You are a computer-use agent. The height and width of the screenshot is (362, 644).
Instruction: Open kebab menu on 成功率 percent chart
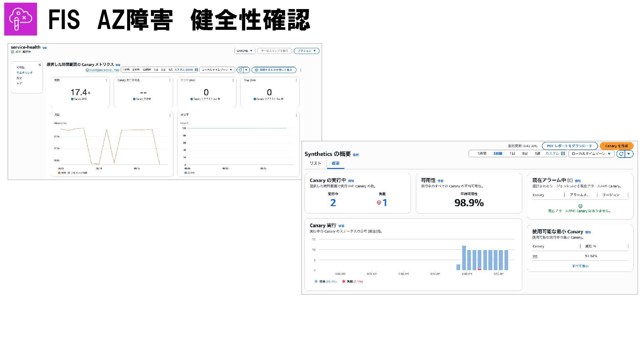[x=296, y=115]
